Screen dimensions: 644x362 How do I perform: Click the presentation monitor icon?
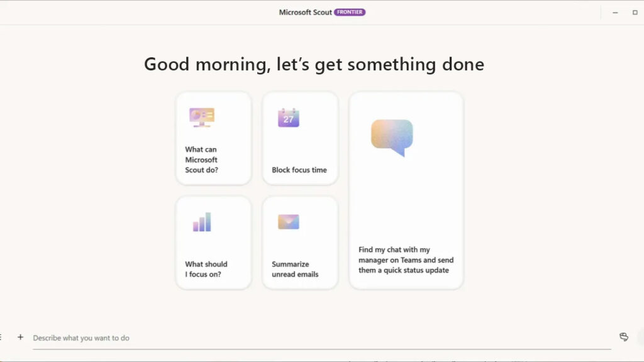[202, 118]
